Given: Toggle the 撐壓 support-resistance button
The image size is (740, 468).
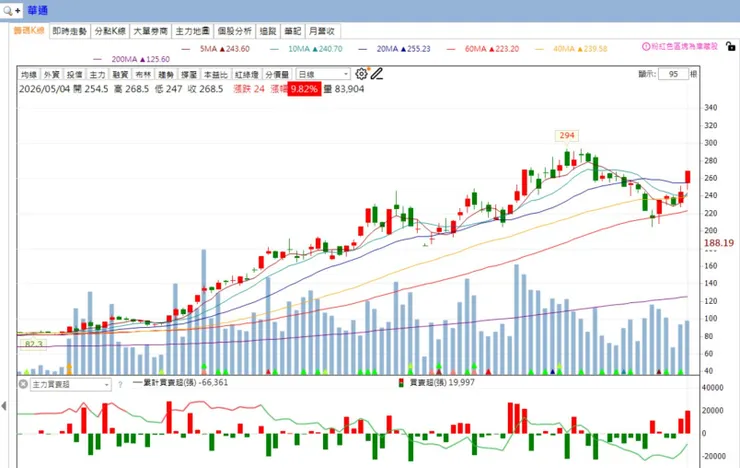Looking at the screenshot, I should (x=189, y=75).
